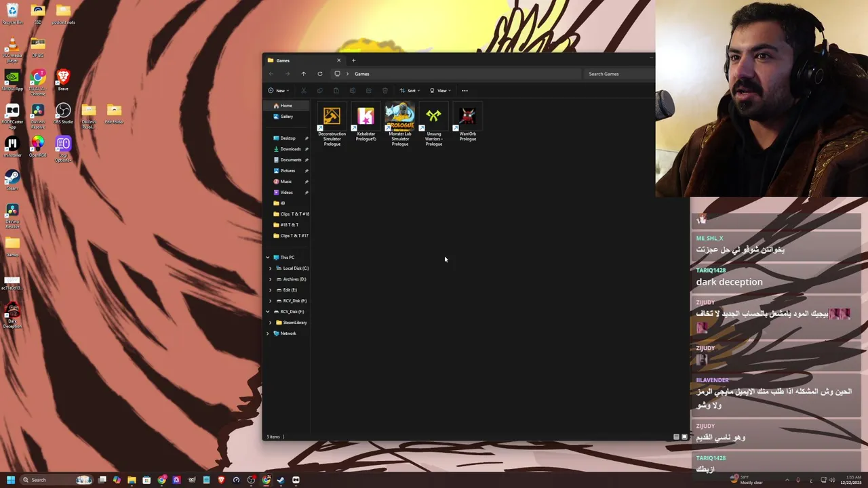
Task: Open the See more ellipsis menu
Action: pos(465,90)
